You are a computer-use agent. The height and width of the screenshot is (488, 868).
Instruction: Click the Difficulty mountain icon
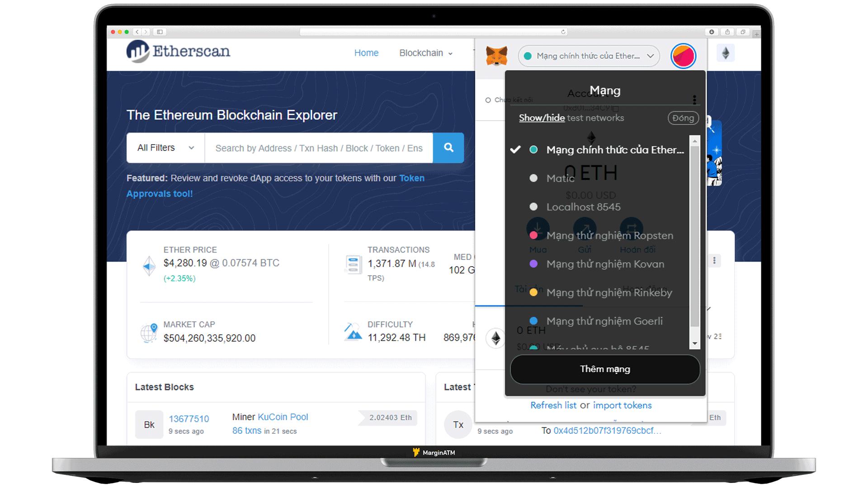coord(353,332)
